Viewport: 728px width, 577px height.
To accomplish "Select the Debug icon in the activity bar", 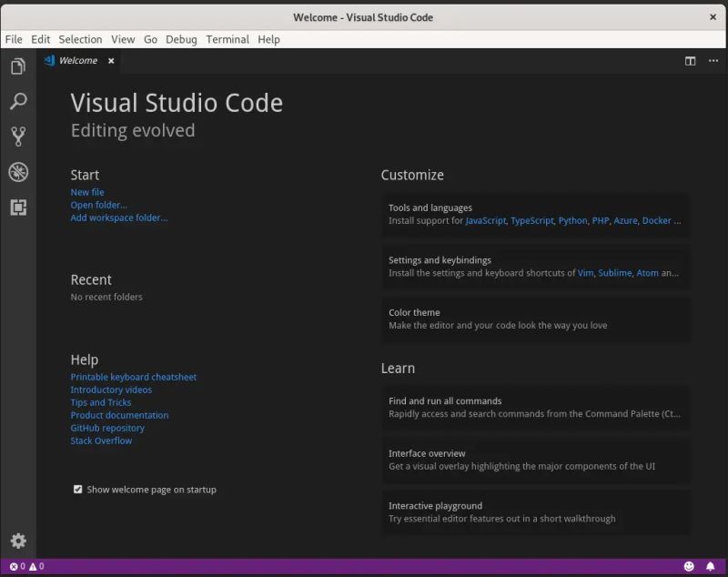I will point(19,171).
